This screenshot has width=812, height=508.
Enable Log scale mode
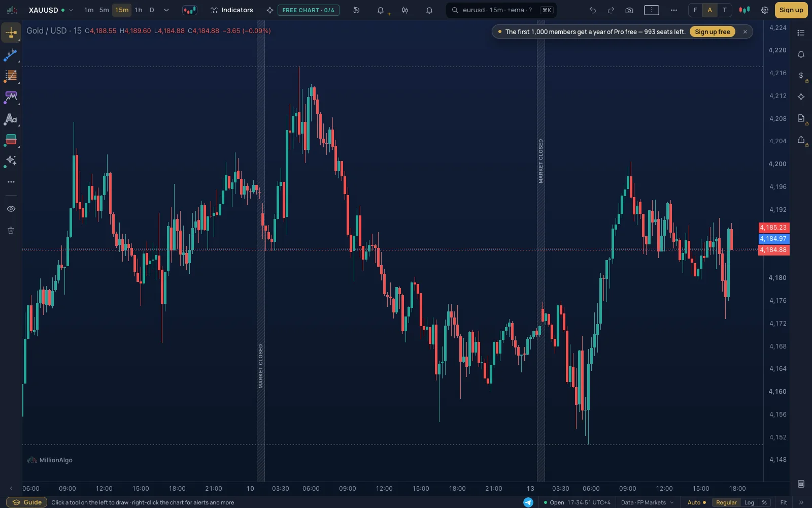point(749,502)
